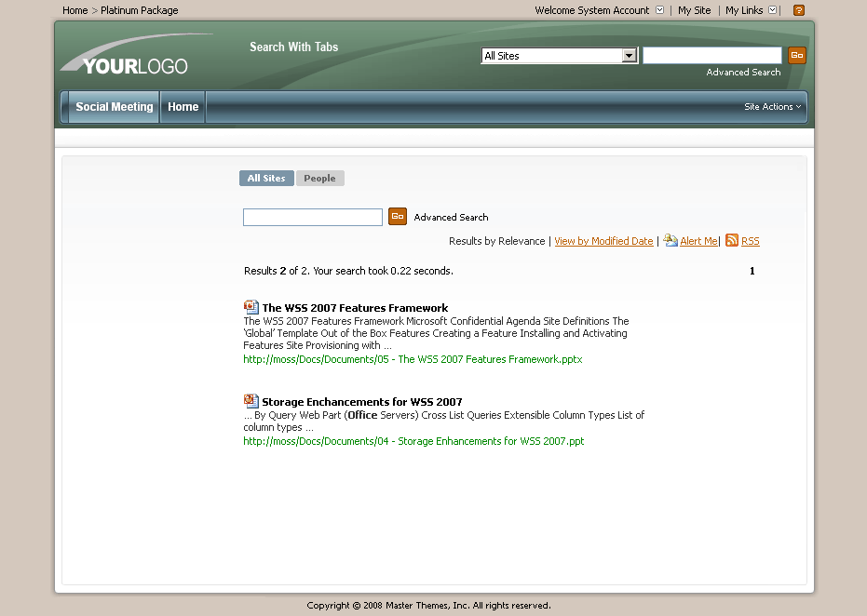This screenshot has height=616, width=867.
Task: Click the help icon in top bar
Action: click(798, 10)
